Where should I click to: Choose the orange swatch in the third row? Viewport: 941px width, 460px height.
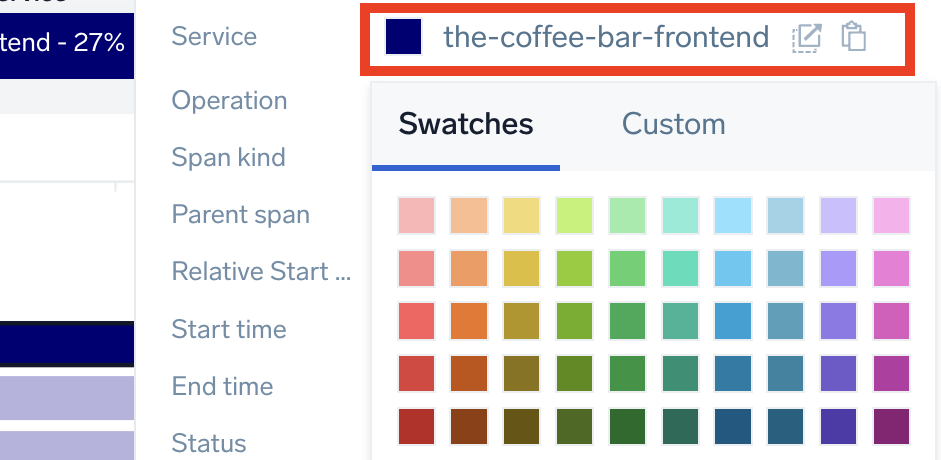[x=469, y=321]
